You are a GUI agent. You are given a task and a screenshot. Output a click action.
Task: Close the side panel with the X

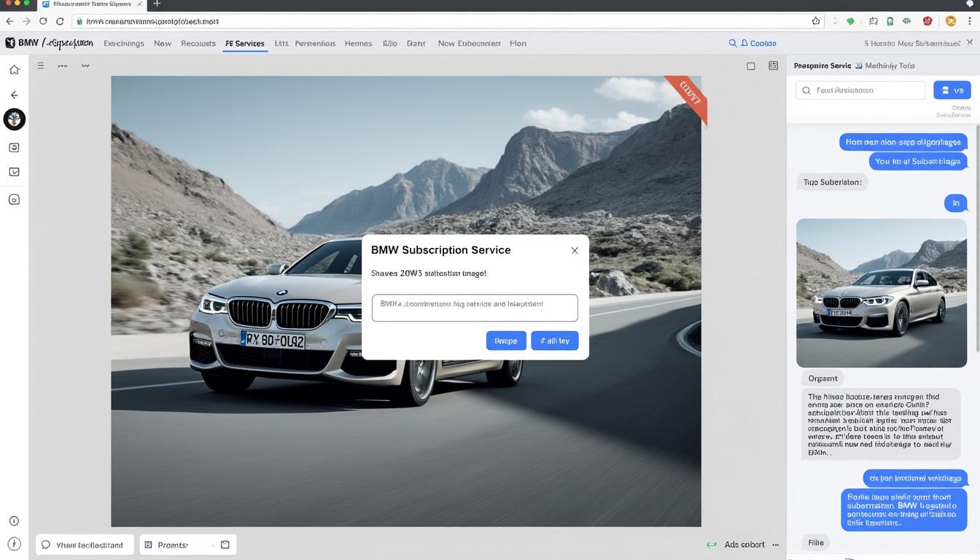tap(970, 42)
